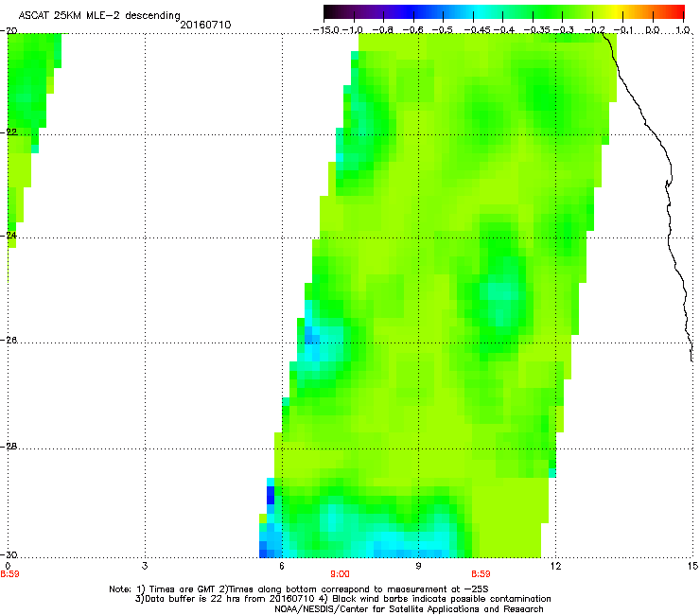Viewport: 700px width, 615px height.
Task: Click the '15' longitude axis label
Action: click(693, 566)
